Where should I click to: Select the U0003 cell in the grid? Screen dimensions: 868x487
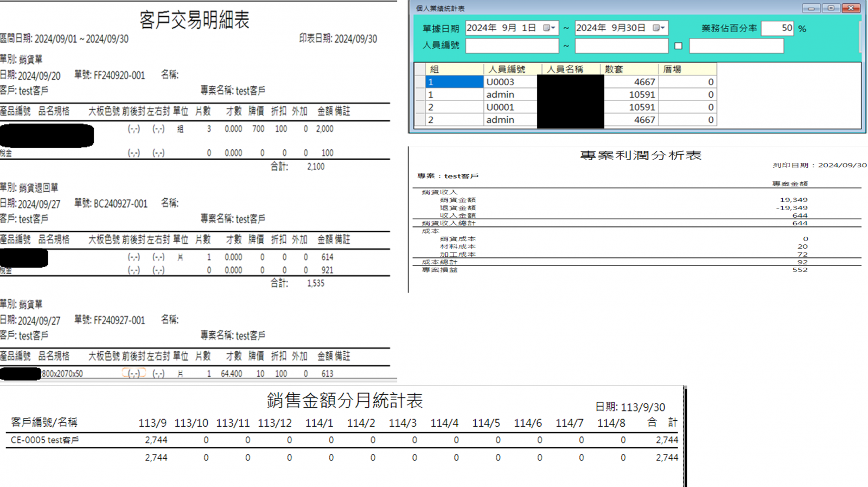click(510, 82)
